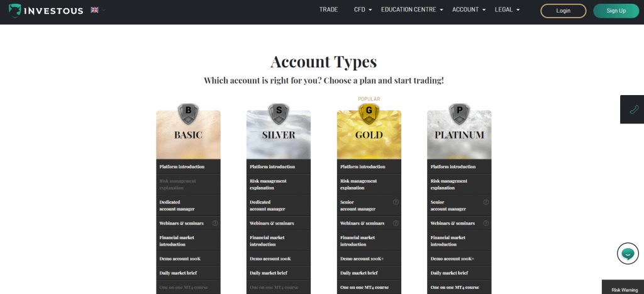Click Platinum Platform introduction row
Viewport: 644px width, 294px height.
tap(459, 167)
